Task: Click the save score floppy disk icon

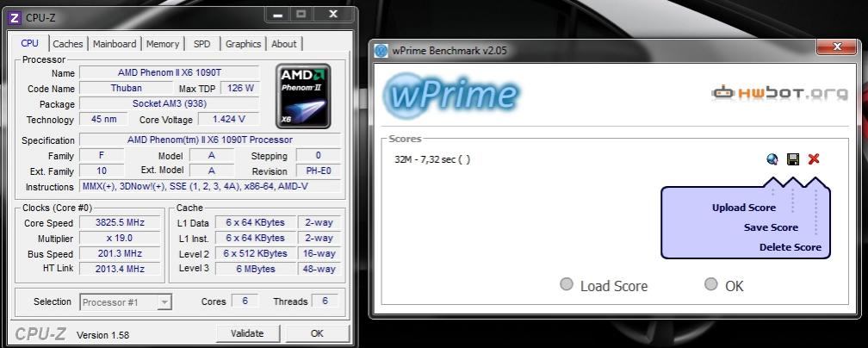Action: [793, 159]
